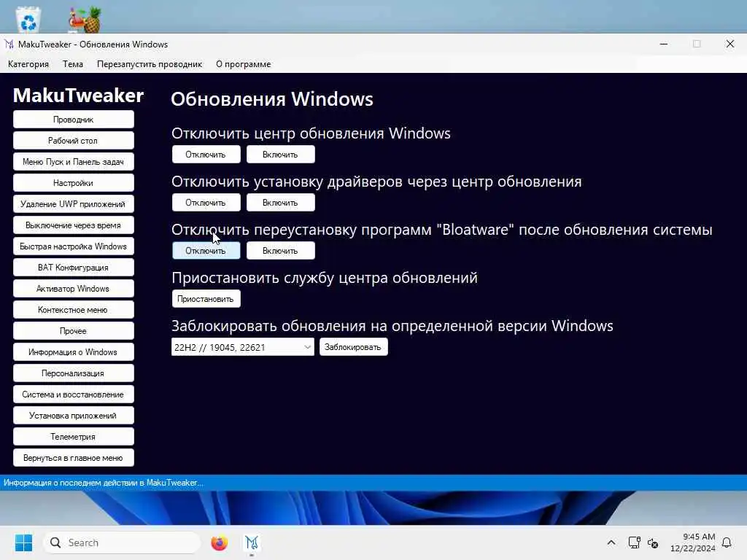Click the MakuTweaker title bar logo icon
The width and height of the screenshot is (747, 560).
(x=9, y=44)
